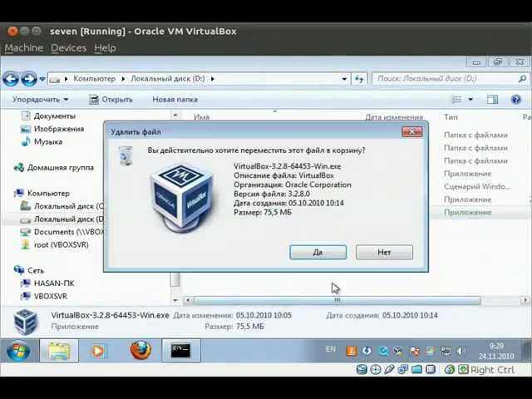
Task: Open Windows Media Player from taskbar
Action: (x=97, y=351)
